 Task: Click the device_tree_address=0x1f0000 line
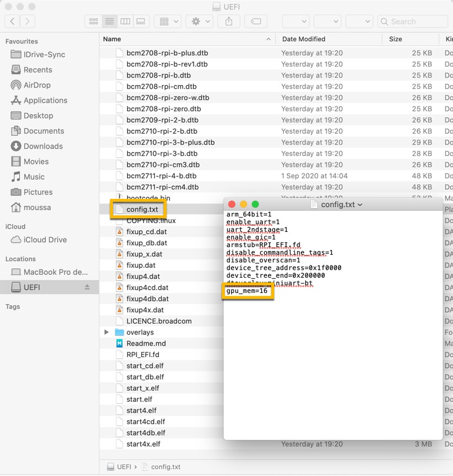pos(284,268)
